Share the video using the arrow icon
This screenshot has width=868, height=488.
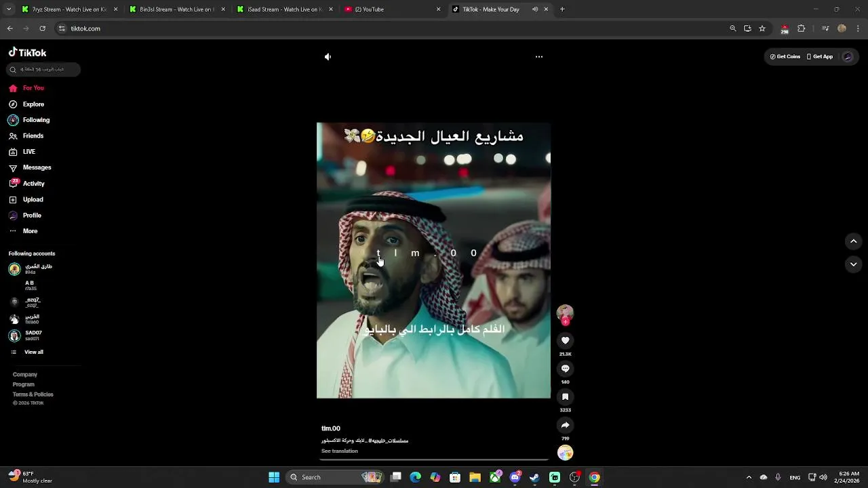click(565, 426)
